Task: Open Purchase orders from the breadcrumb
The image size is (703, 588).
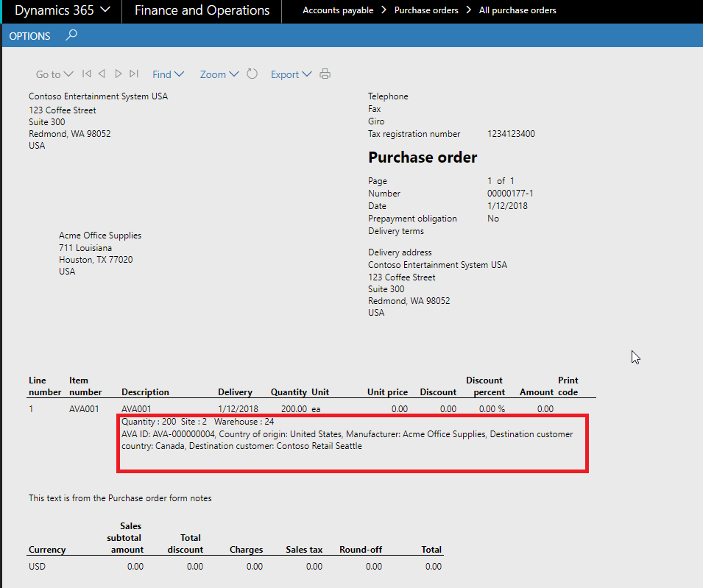Action: (x=426, y=10)
